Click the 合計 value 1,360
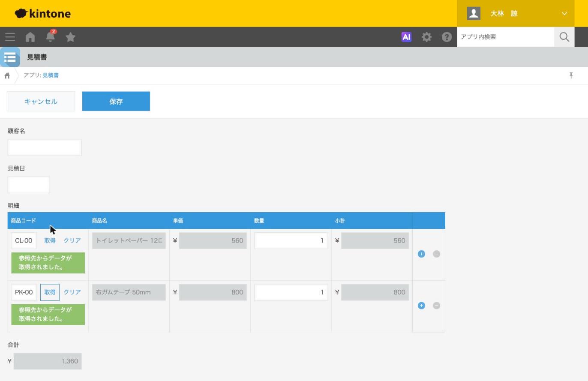The width and height of the screenshot is (588, 381). point(48,361)
